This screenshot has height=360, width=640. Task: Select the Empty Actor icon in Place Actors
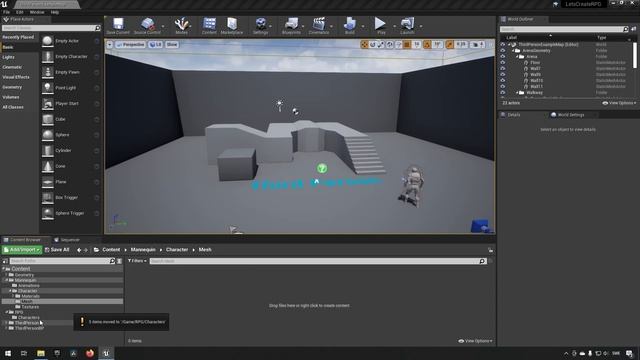(x=47, y=41)
